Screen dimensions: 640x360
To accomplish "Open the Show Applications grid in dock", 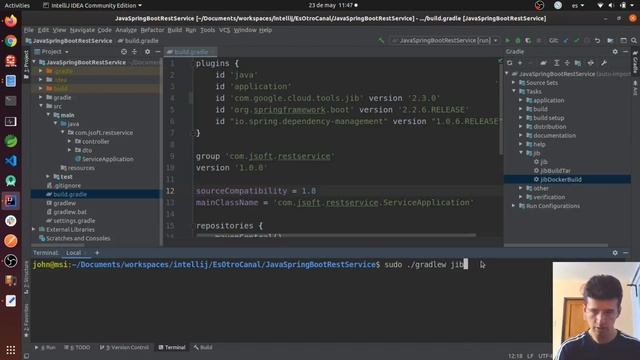I will (11, 350).
